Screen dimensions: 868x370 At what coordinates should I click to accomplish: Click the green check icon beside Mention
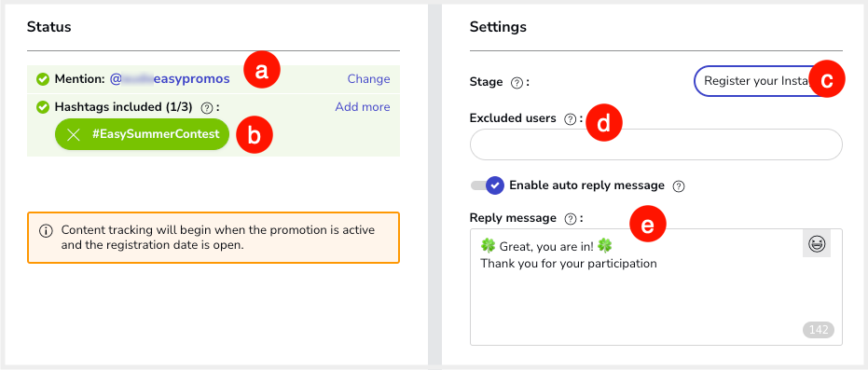43,79
